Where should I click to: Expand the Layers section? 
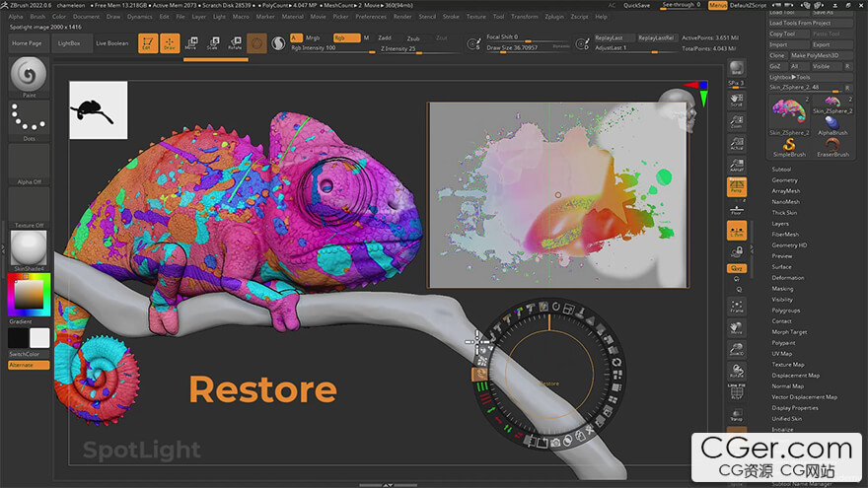coord(780,224)
